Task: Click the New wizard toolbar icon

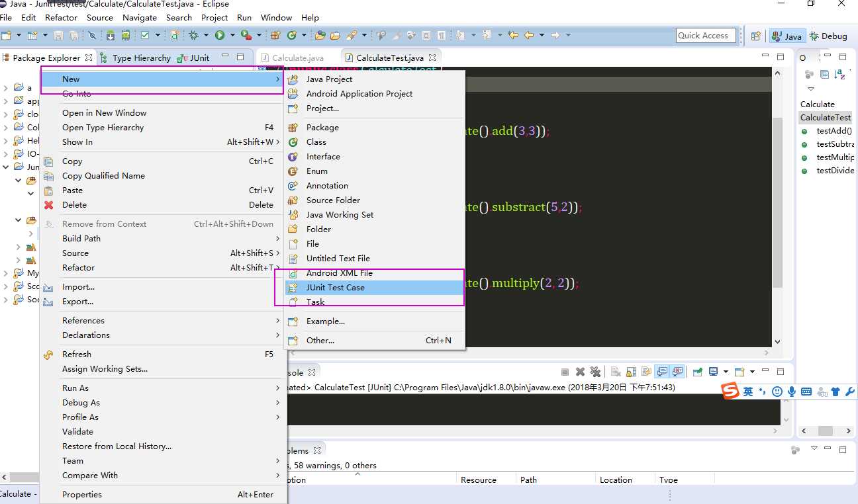Action: 7,35
